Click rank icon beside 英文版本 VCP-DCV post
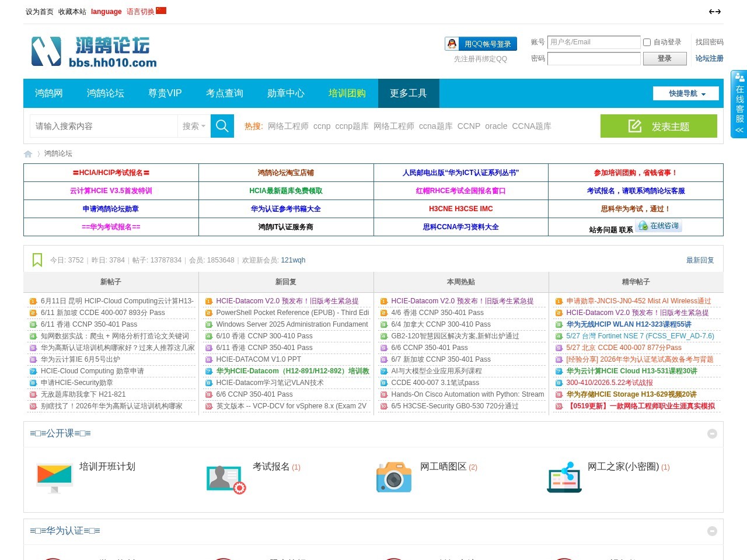Viewport: 747px width, 560px height. 209,406
